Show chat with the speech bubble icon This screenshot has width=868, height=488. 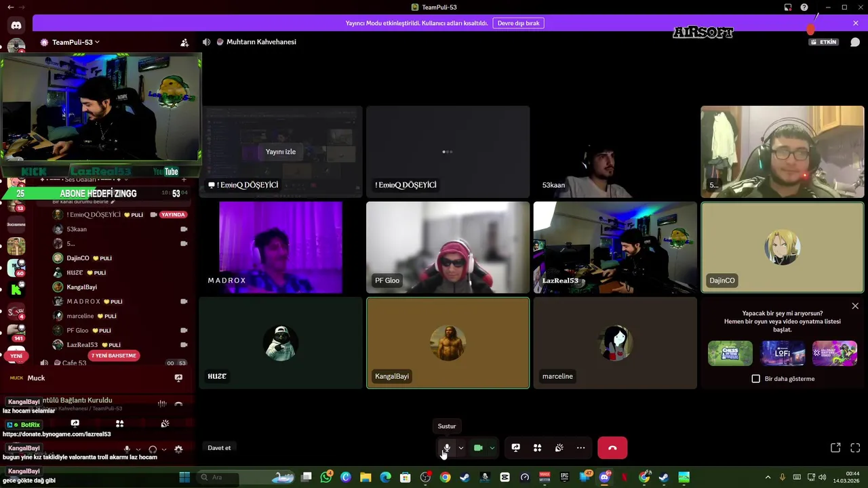point(855,42)
